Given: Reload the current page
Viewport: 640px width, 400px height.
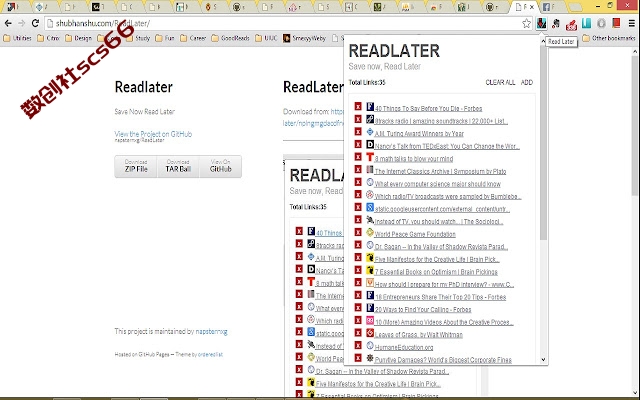Looking at the screenshot, I should tap(36, 23).
